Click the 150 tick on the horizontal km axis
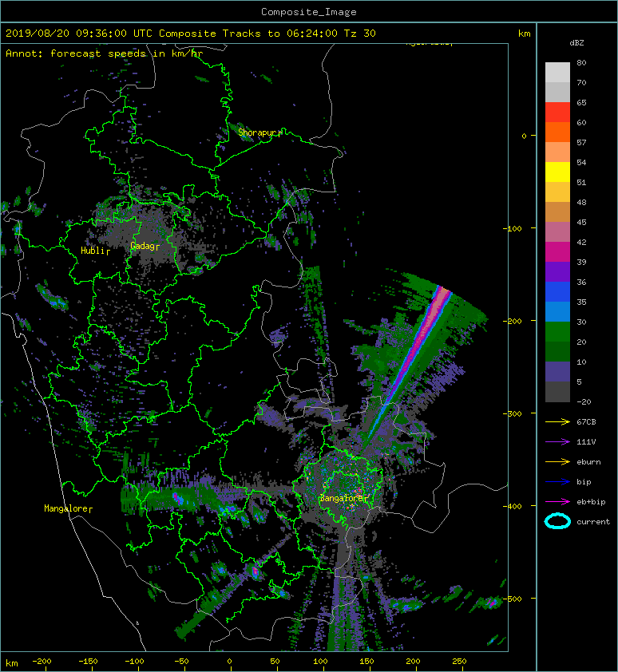This screenshot has height=672, width=618. (366, 662)
